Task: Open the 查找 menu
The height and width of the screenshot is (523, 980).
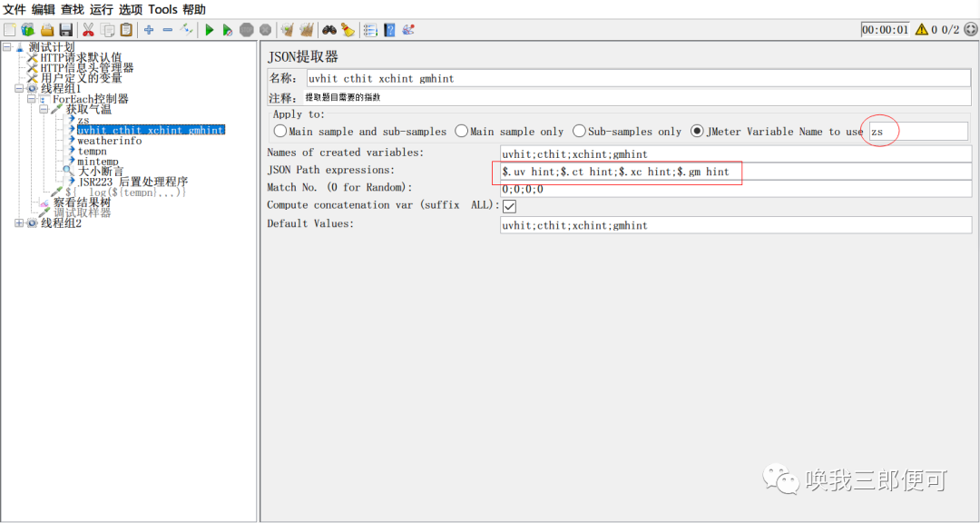Action: click(x=72, y=9)
